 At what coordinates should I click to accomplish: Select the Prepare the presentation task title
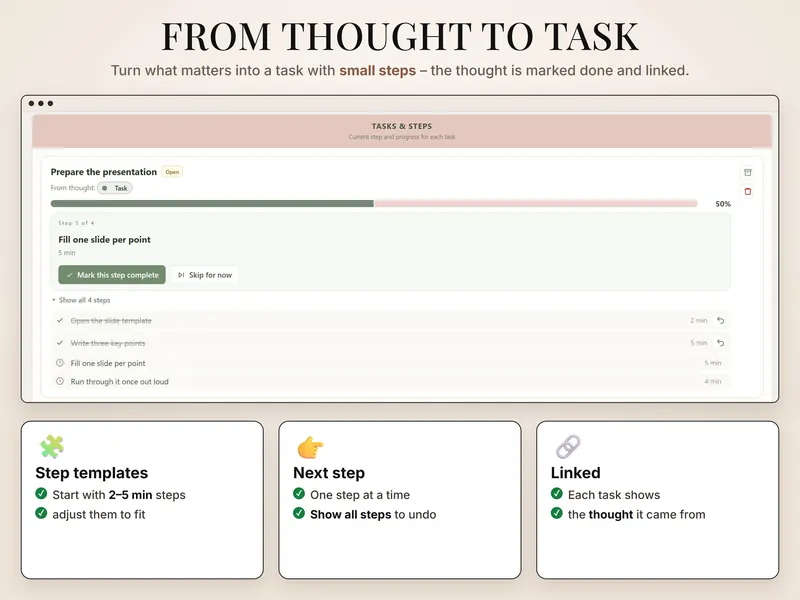point(104,172)
